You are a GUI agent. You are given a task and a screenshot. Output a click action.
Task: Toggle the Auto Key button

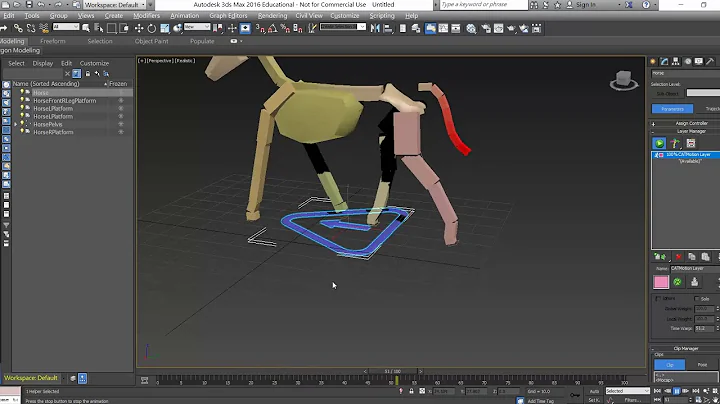(x=595, y=391)
